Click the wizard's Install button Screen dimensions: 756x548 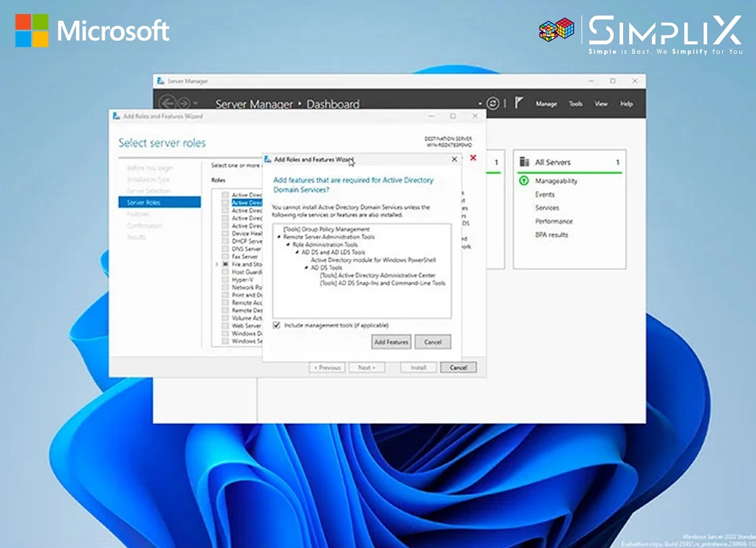[x=418, y=368]
